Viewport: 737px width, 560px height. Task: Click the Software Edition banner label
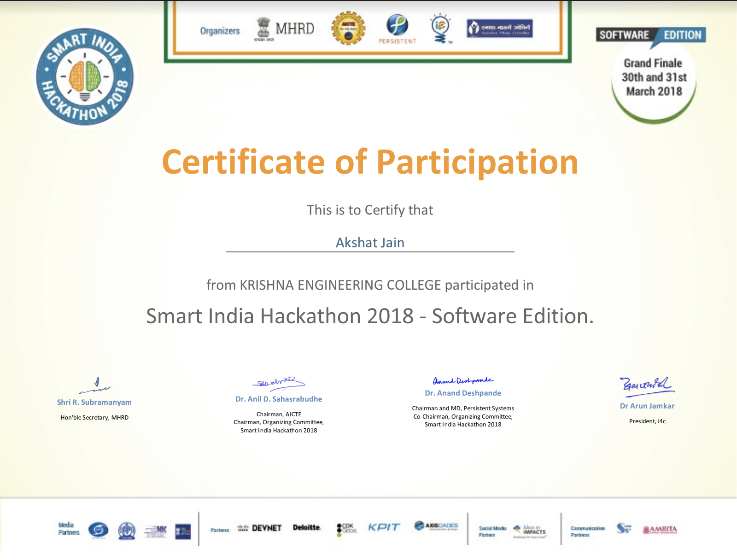tap(650, 35)
